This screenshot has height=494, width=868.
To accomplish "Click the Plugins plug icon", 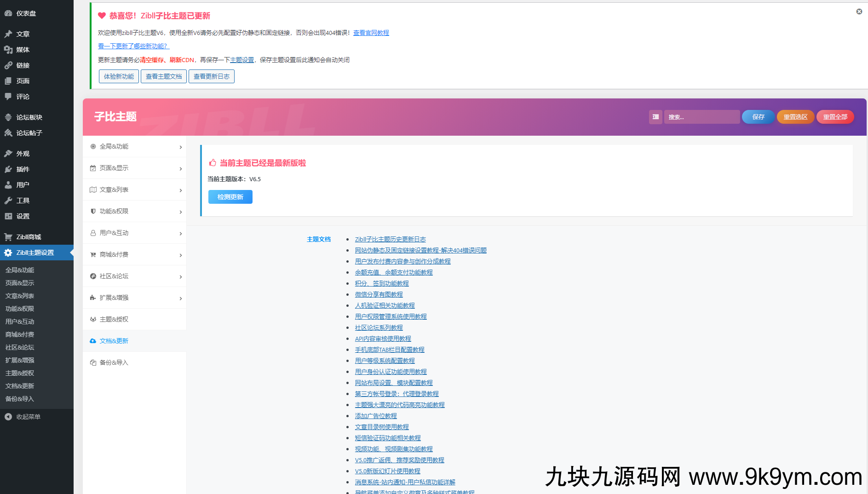I will click(8, 169).
